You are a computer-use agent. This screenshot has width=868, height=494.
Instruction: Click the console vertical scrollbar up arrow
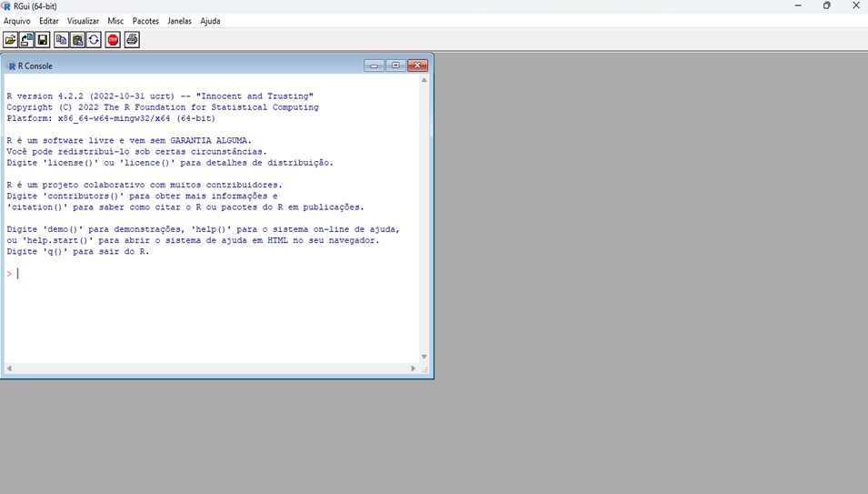[424, 80]
